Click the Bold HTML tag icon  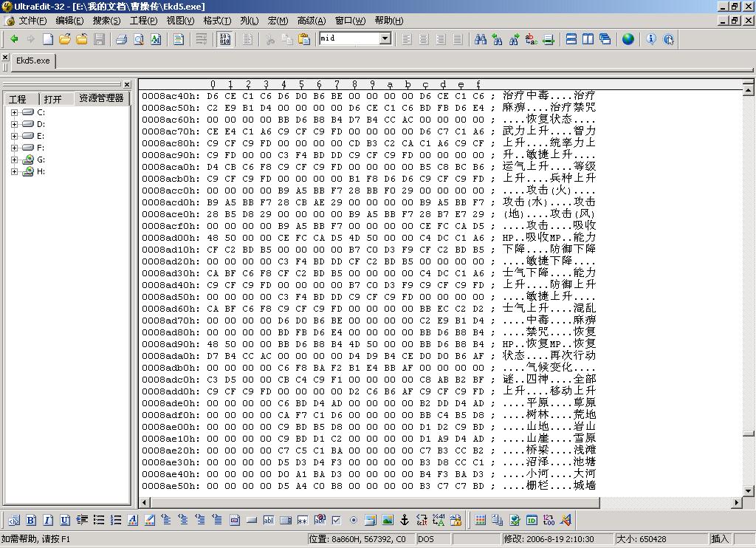(31, 520)
